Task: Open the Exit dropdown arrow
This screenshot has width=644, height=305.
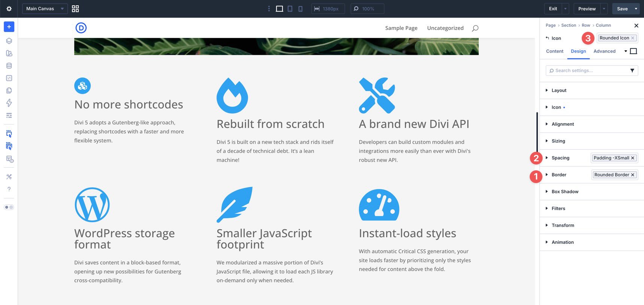Action: [x=565, y=9]
